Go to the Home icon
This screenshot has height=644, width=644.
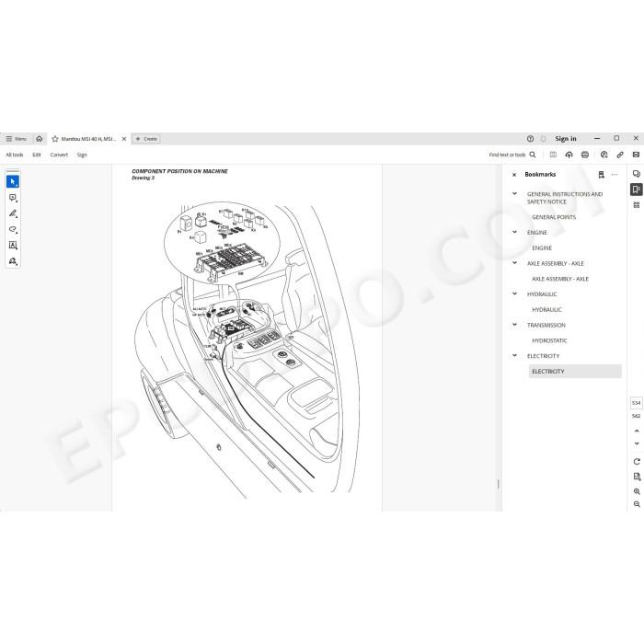coord(39,139)
